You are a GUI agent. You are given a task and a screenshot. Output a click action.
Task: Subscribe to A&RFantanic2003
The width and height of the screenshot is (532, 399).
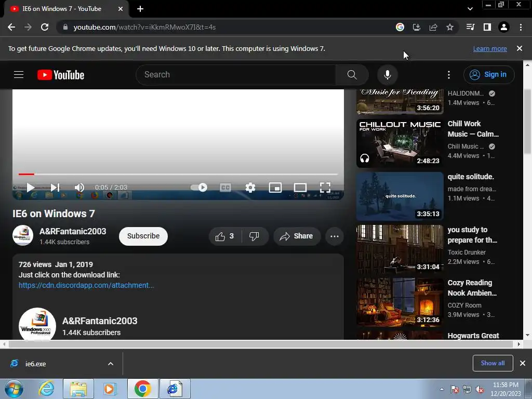143,236
